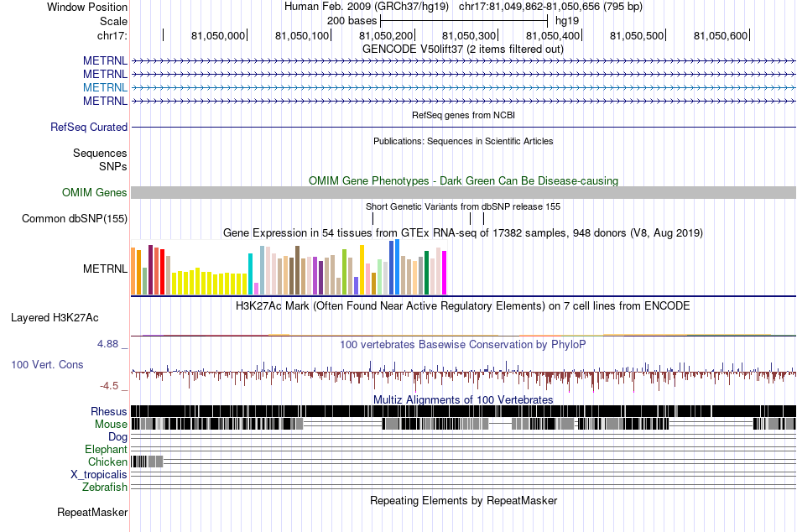
Task: Click 'RefSeq genes from NCBI' title
Action: (464, 116)
